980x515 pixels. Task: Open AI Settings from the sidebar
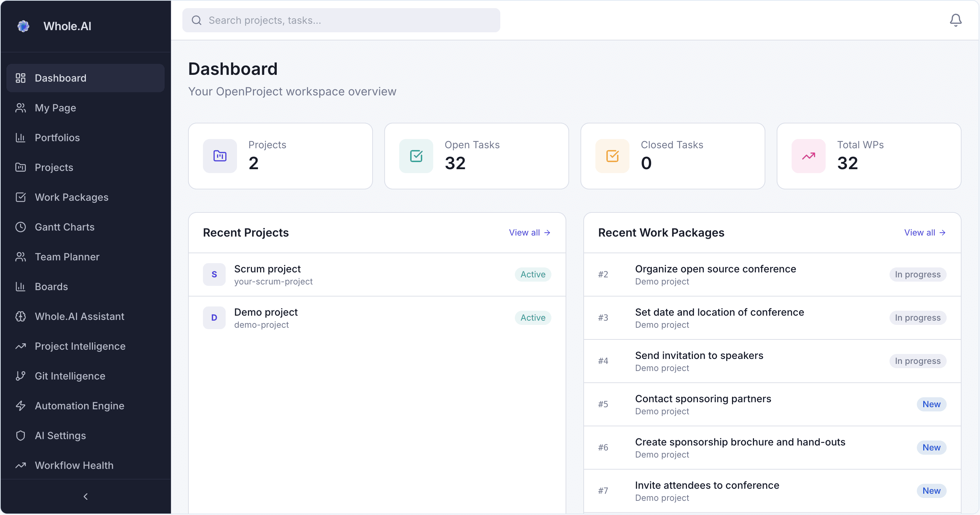(x=60, y=436)
